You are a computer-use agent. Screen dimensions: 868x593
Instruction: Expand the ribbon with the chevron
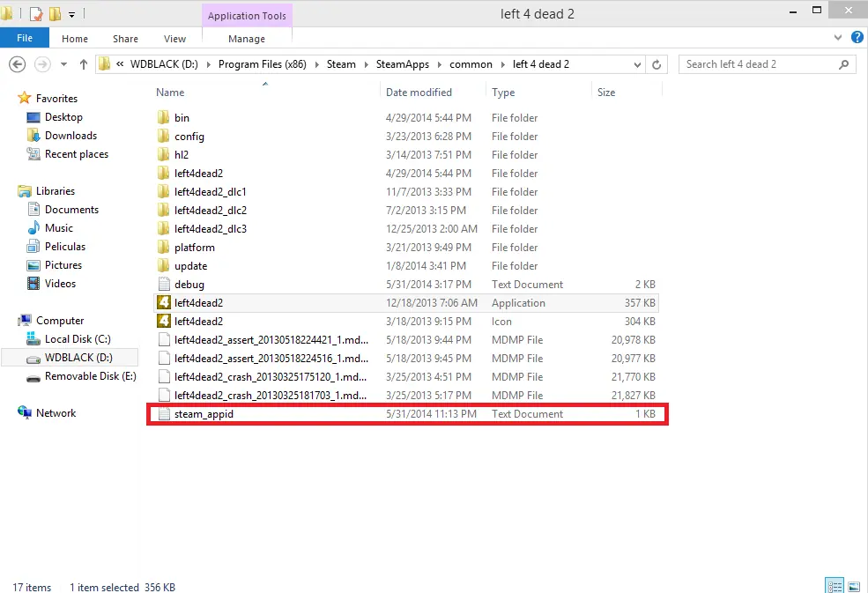pos(837,38)
